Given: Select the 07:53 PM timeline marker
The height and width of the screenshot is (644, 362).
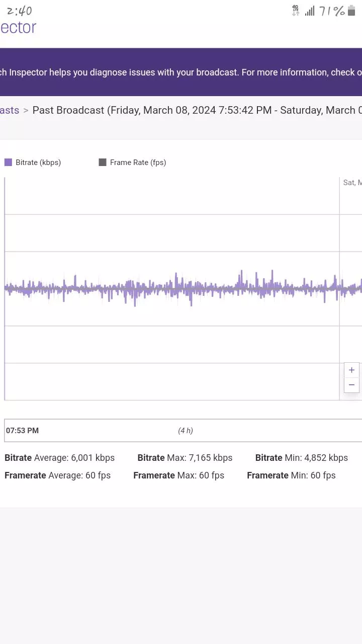Looking at the screenshot, I should tap(21, 431).
